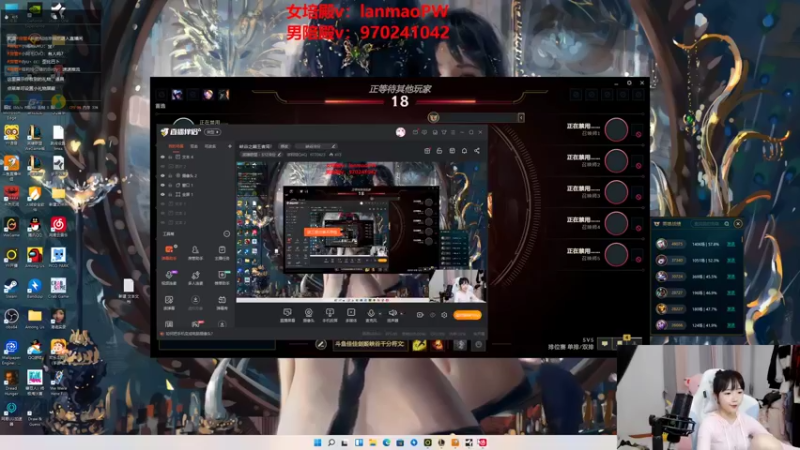
Task: Add a screen capture source from the bottom toolbar
Action: tap(287, 315)
